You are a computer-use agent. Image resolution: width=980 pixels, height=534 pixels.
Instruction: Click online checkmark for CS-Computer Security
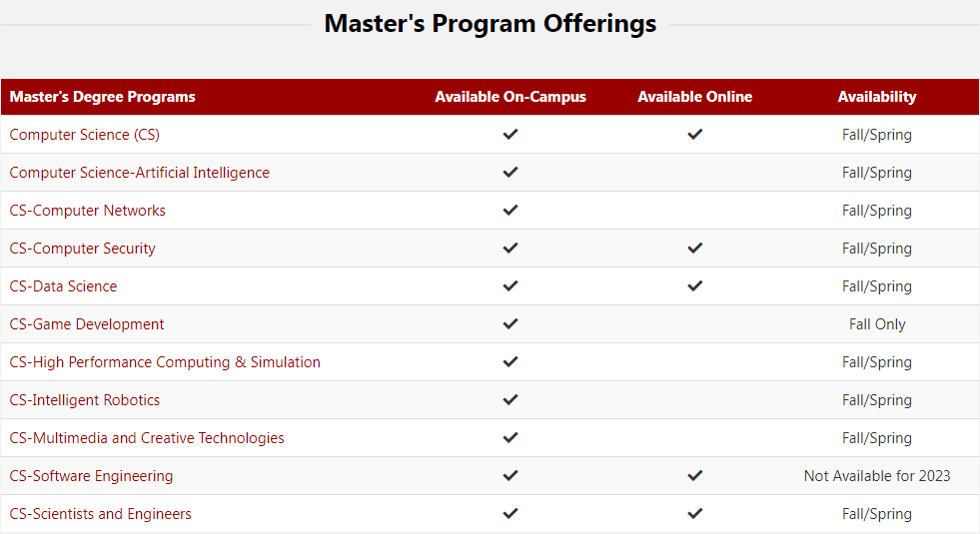point(695,248)
